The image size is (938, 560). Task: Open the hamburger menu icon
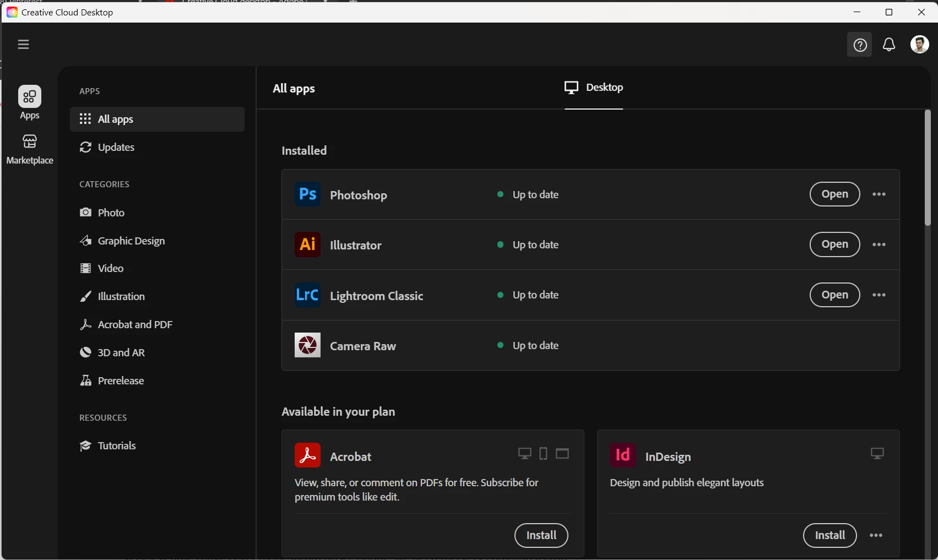pyautogui.click(x=23, y=45)
